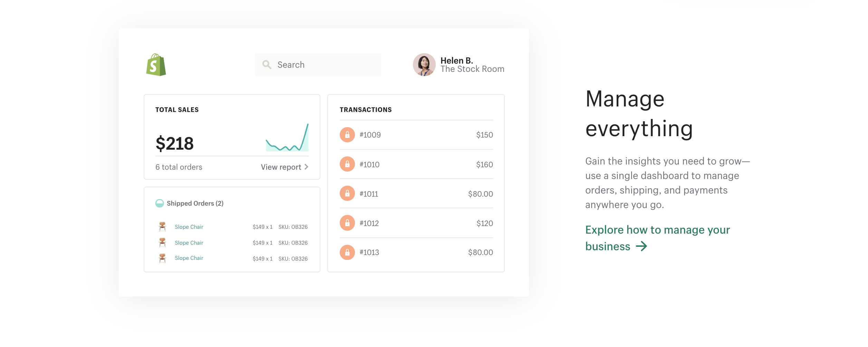Click the Shopify bag logo
The image size is (868, 347).
157,64
